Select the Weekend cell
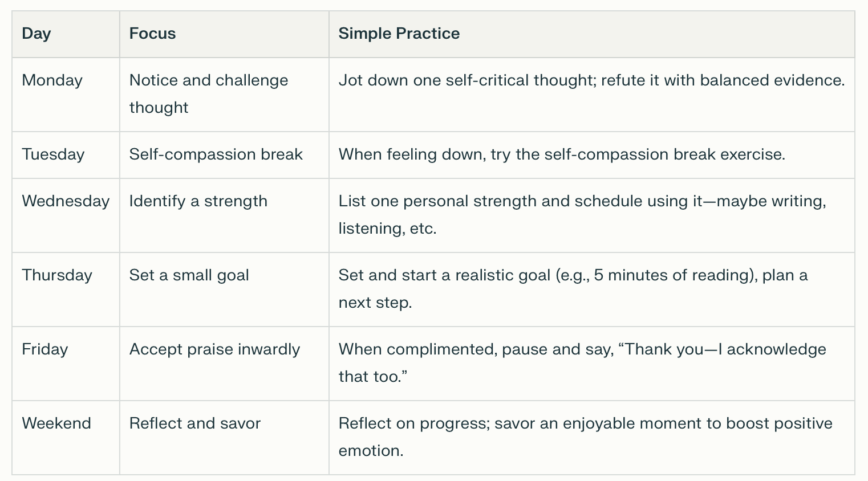 (56, 423)
